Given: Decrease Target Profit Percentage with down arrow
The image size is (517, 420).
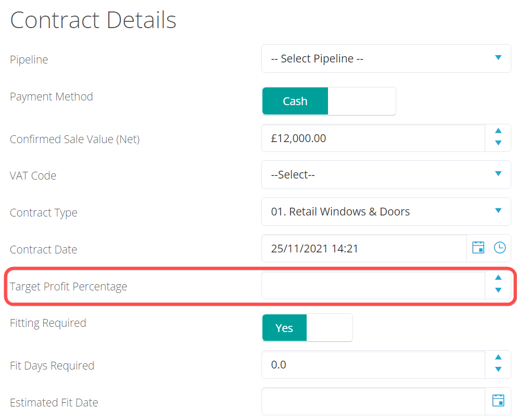Looking at the screenshot, I should [498, 290].
